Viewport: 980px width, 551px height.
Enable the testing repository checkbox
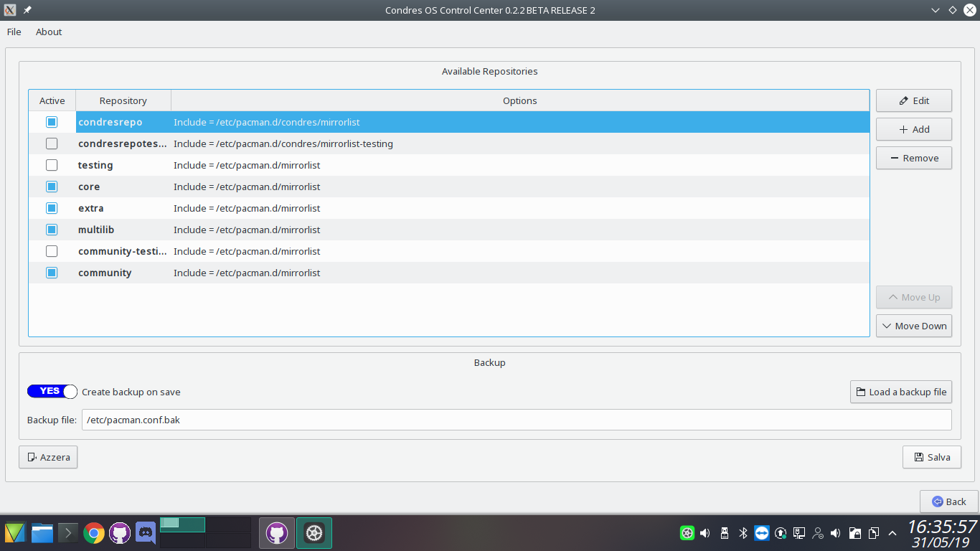[x=52, y=165]
